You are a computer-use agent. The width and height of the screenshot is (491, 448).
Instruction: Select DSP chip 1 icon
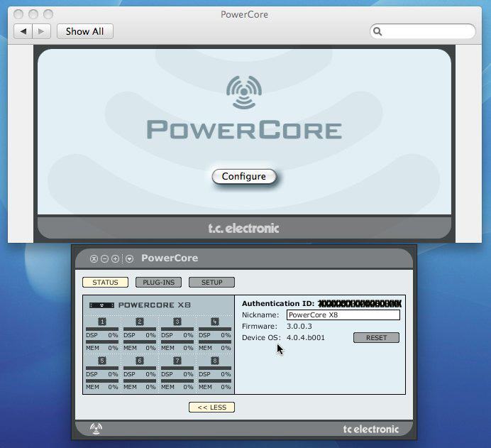point(102,322)
